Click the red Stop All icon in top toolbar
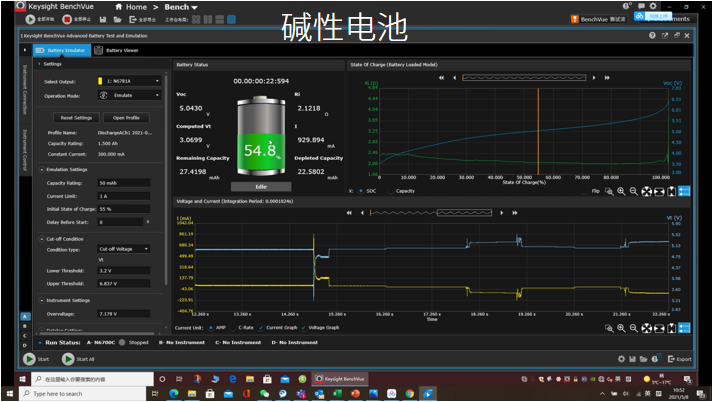The image size is (713, 402). (x=67, y=20)
